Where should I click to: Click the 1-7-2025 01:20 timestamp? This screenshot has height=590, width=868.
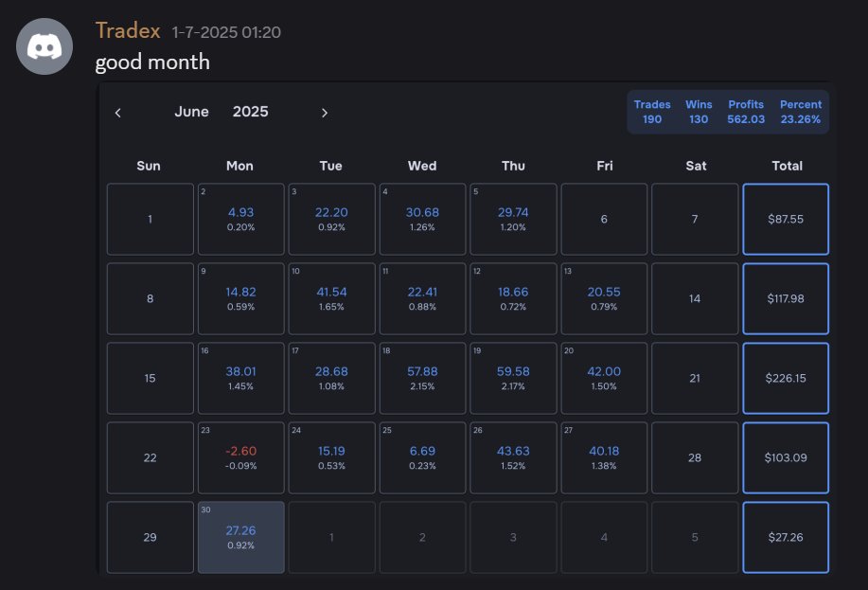[x=226, y=33]
